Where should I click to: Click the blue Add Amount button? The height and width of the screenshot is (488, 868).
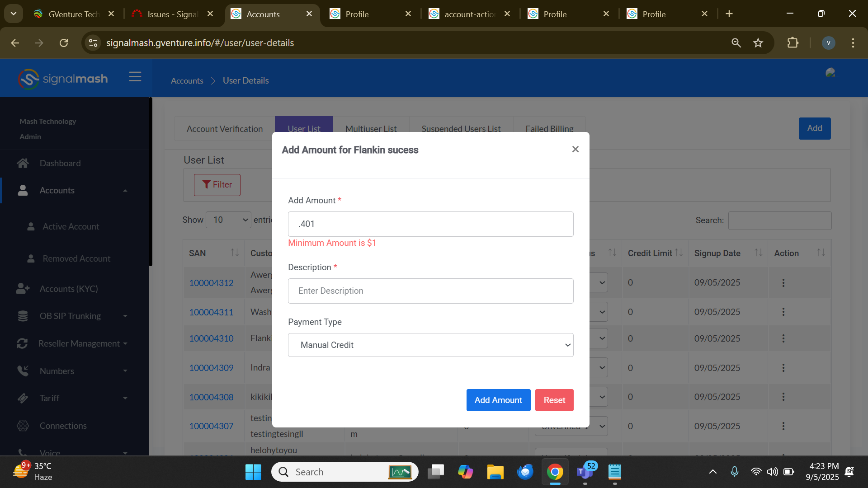(498, 400)
